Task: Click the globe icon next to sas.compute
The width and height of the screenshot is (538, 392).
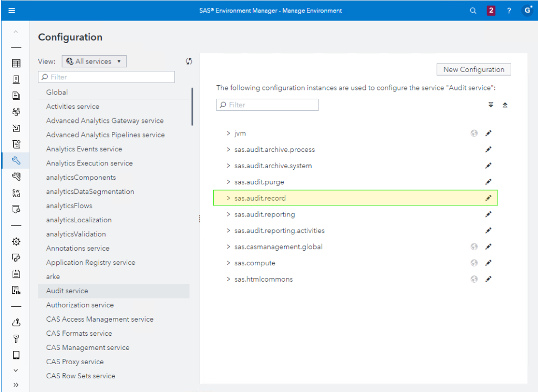Action: click(x=474, y=263)
